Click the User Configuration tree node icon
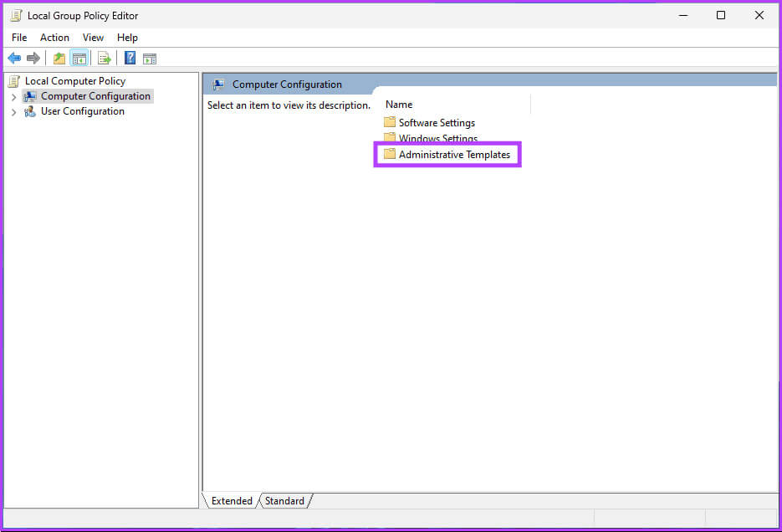 pyautogui.click(x=30, y=111)
